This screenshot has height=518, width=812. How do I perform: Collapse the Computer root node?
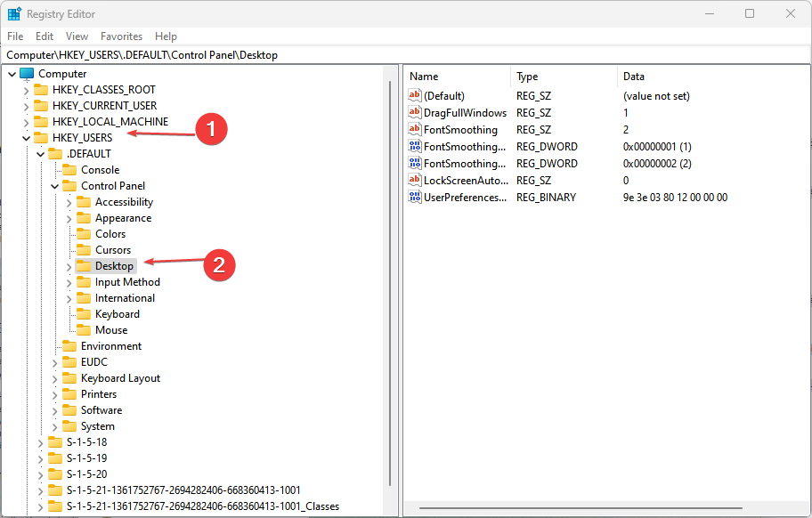click(x=12, y=75)
